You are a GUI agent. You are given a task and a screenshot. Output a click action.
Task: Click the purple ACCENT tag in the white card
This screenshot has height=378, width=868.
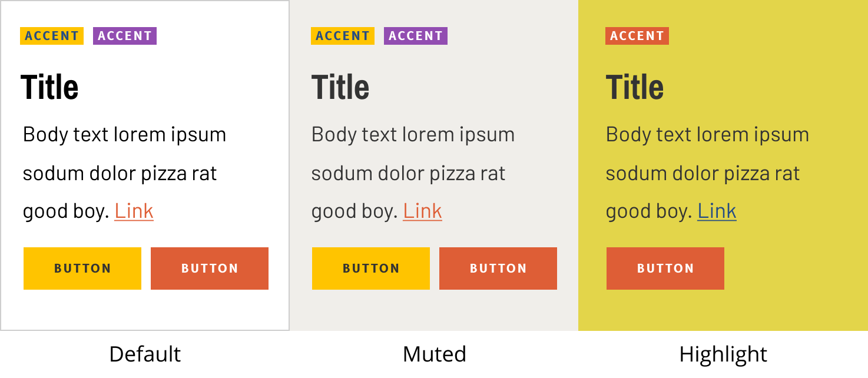[125, 36]
